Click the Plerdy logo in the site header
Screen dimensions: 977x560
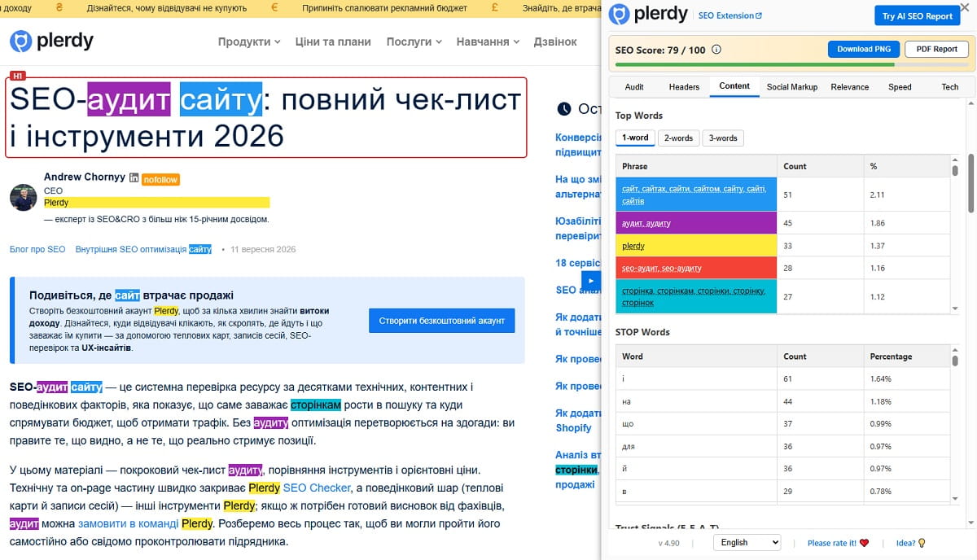point(51,41)
